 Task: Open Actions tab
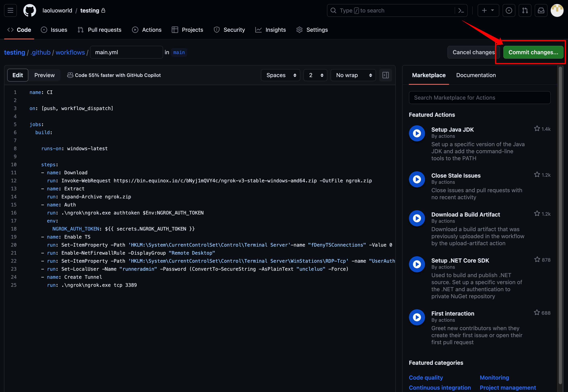pyautogui.click(x=147, y=30)
